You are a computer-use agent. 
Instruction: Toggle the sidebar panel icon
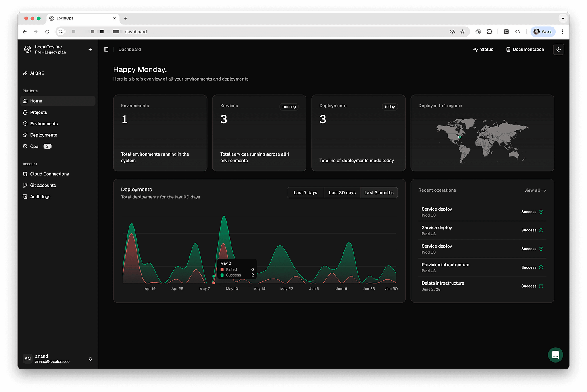(106, 50)
